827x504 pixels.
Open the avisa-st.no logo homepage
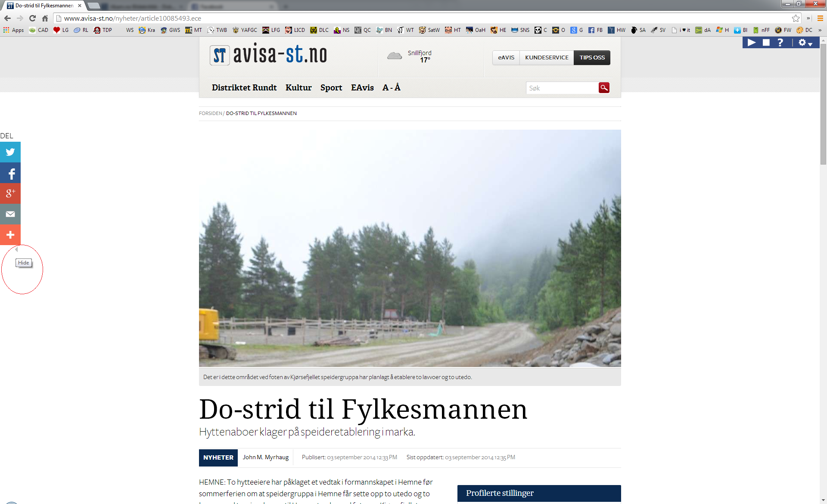(x=268, y=55)
